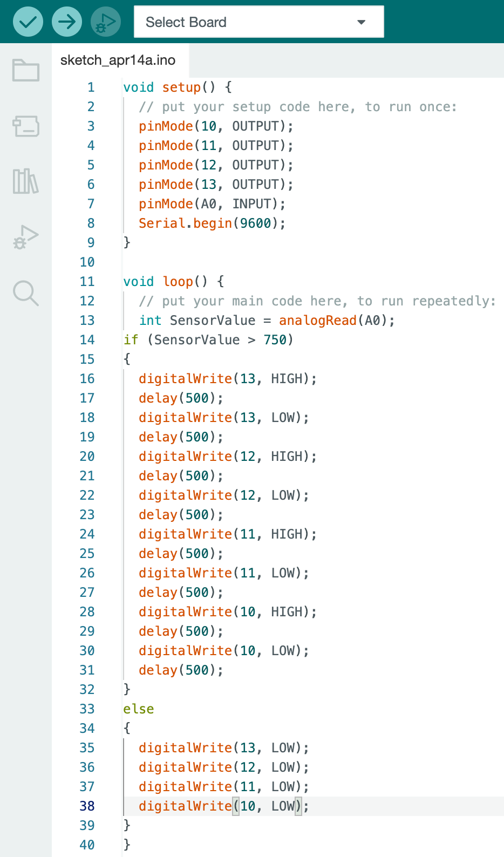The height and width of the screenshot is (857, 504).
Task: Open the Sketchbook folder sidebar icon
Action: [x=26, y=70]
